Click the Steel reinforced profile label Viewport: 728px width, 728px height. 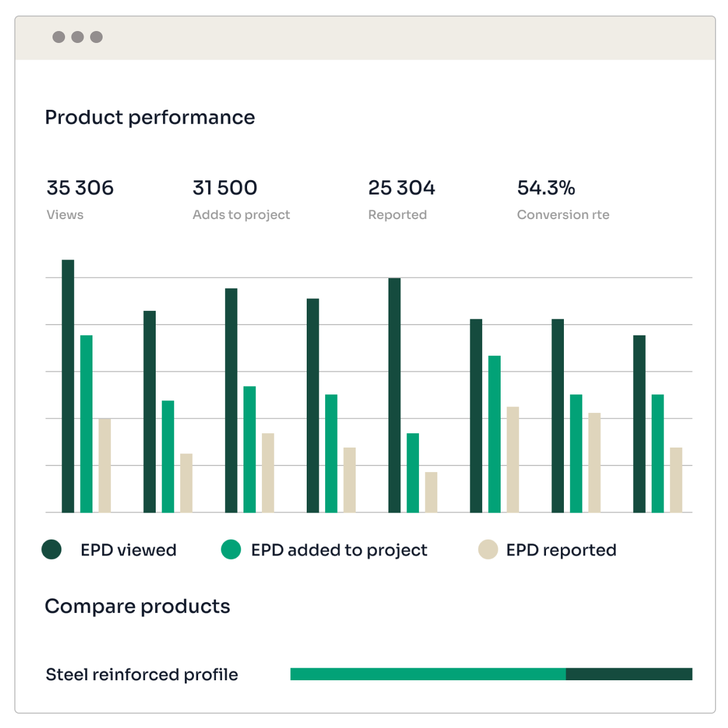pyautogui.click(x=141, y=674)
